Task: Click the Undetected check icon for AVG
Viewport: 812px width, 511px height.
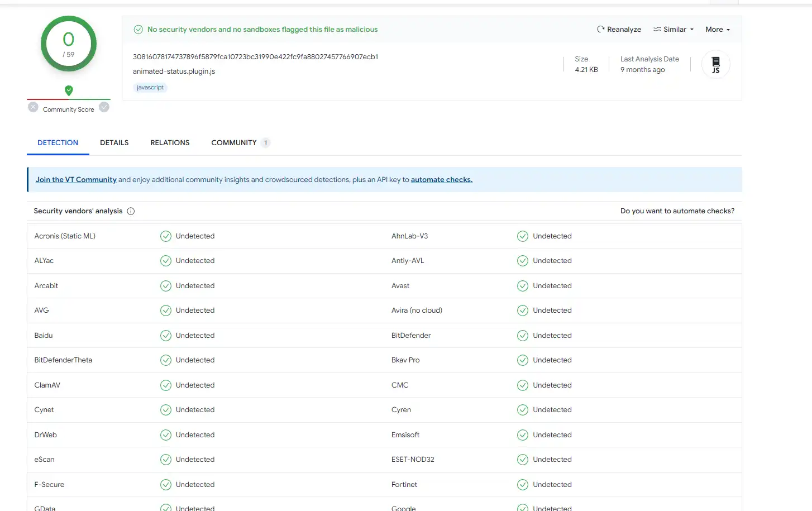Action: click(166, 311)
